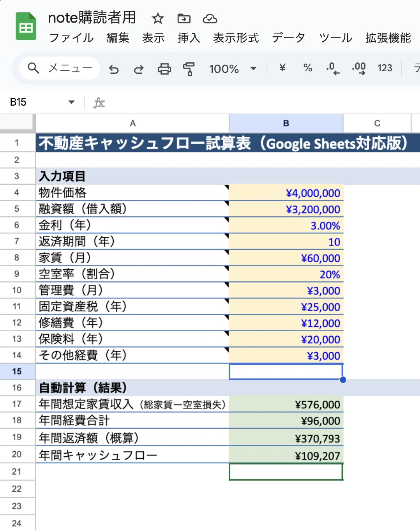Select the ¥109,207 cell
420x530 pixels.
(286, 455)
